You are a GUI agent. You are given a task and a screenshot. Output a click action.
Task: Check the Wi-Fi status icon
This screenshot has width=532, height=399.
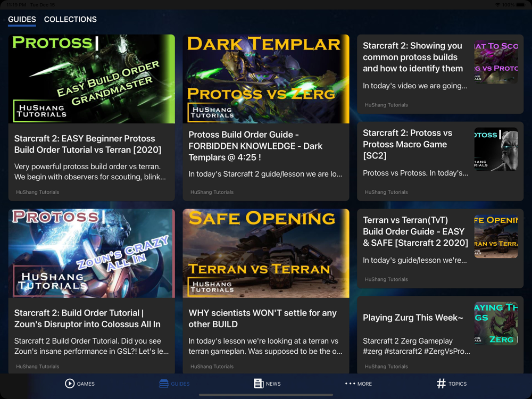click(497, 5)
